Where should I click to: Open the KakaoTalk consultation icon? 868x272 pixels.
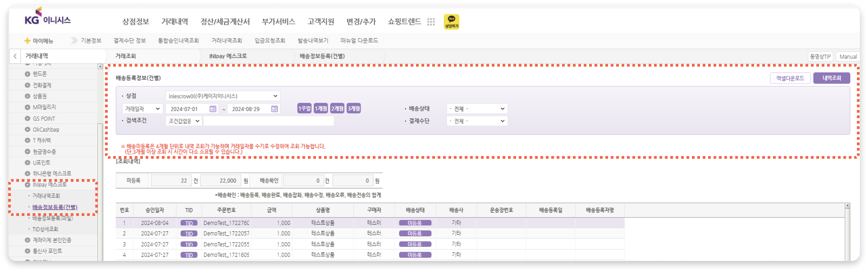pyautogui.click(x=451, y=22)
